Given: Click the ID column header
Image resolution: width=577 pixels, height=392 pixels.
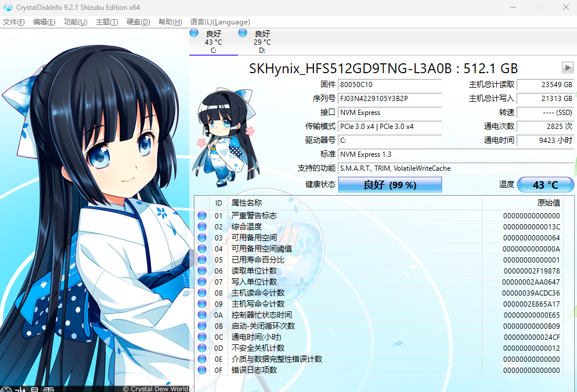Looking at the screenshot, I should click(219, 203).
